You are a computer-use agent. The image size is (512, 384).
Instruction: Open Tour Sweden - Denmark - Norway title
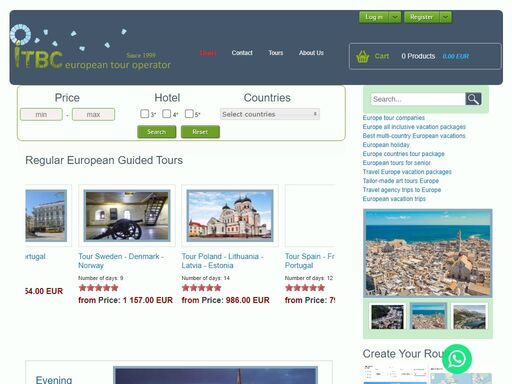point(121,261)
